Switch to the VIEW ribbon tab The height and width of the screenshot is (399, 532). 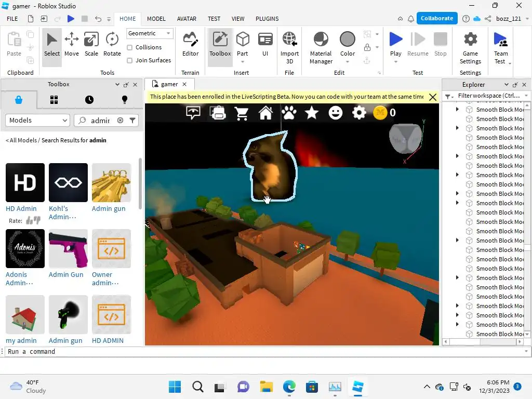[x=238, y=19]
